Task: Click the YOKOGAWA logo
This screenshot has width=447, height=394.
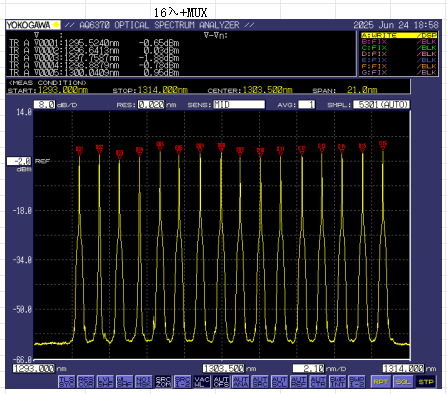Action: tap(33, 25)
